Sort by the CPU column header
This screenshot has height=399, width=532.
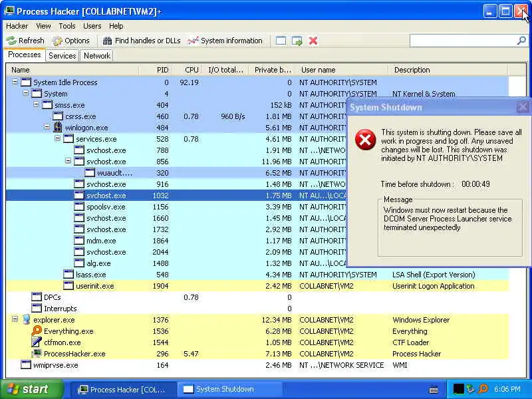(x=188, y=70)
